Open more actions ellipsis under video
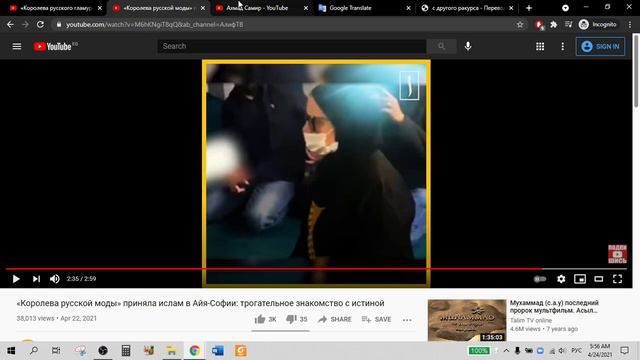Image resolution: width=640 pixels, height=360 pixels. 407,320
